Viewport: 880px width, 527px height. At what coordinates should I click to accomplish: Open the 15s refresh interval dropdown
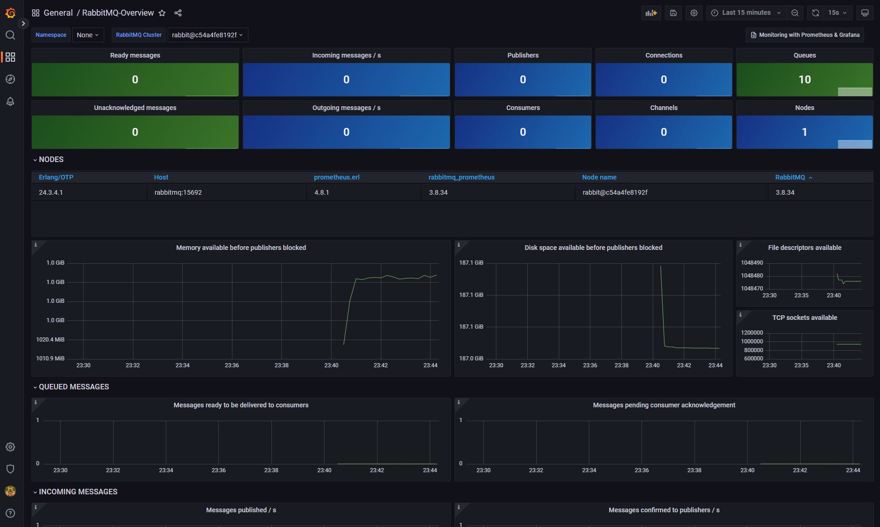pyautogui.click(x=837, y=13)
